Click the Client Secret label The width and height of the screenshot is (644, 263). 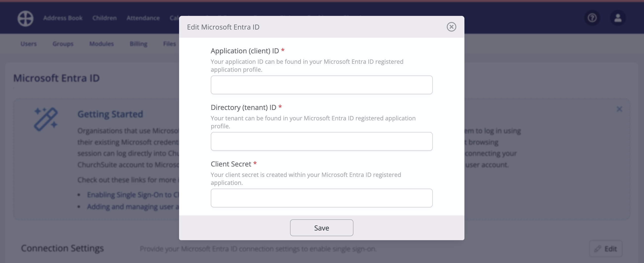[x=231, y=164]
